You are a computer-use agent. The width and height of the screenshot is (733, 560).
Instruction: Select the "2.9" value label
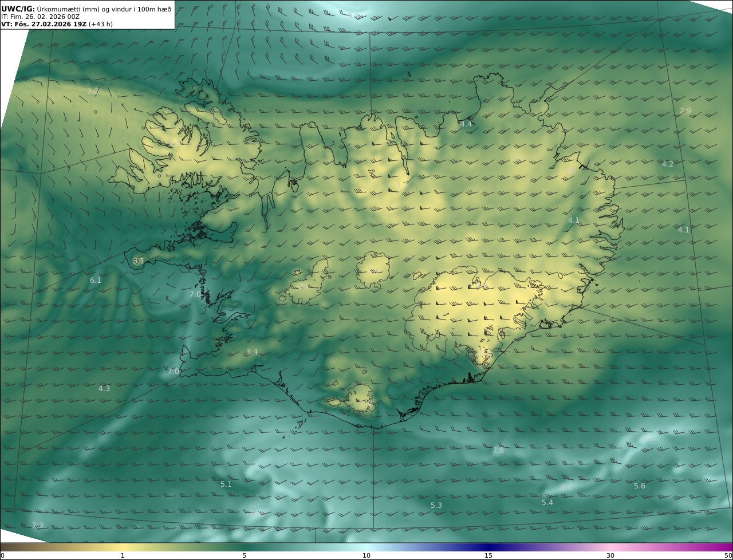coord(685,111)
